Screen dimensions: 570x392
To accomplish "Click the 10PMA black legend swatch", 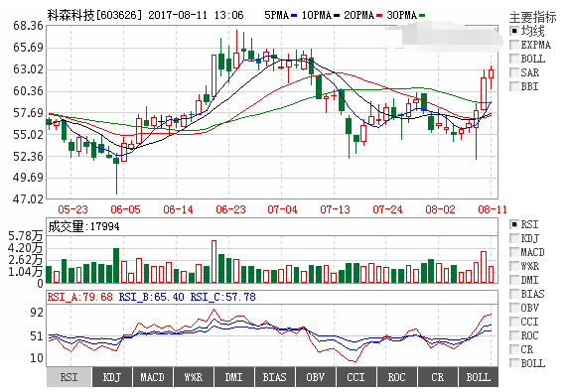I will point(337,15).
